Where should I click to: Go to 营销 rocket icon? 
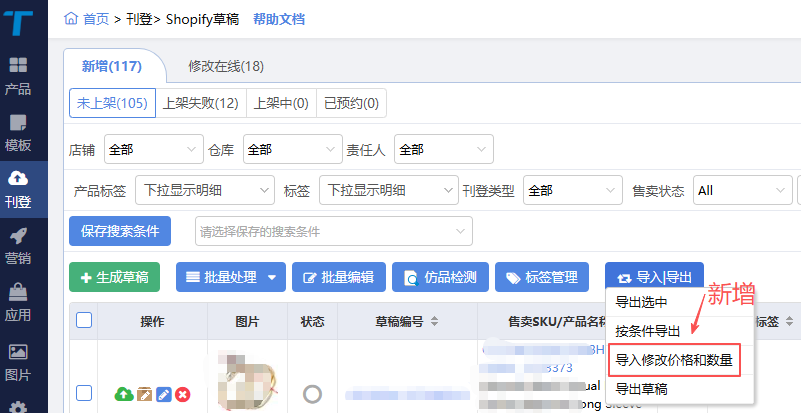point(18,245)
